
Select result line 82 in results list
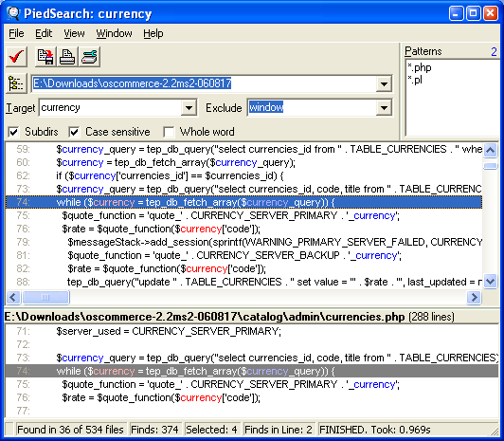pyautogui.click(x=243, y=268)
